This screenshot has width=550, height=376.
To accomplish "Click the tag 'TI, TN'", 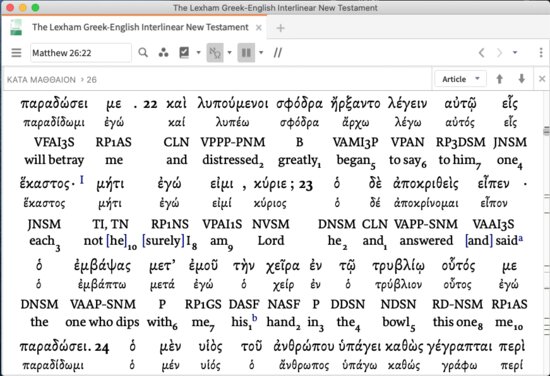I will point(110,224).
